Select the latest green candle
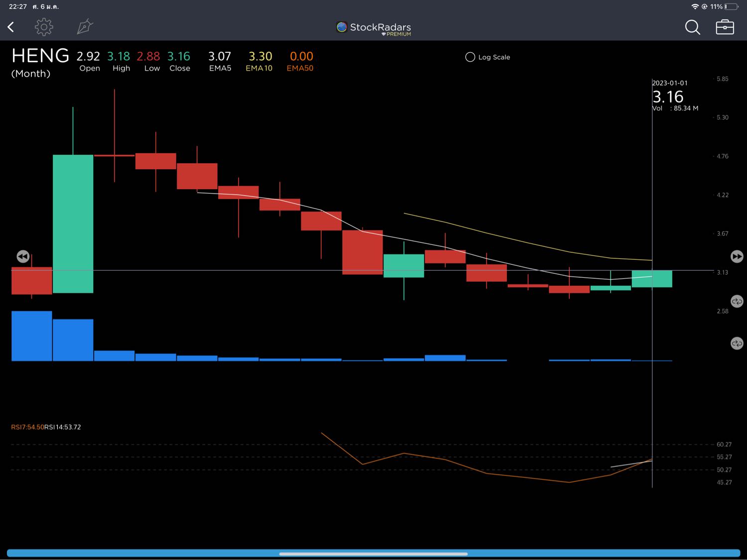Viewport: 747px width, 560px height. (x=652, y=279)
